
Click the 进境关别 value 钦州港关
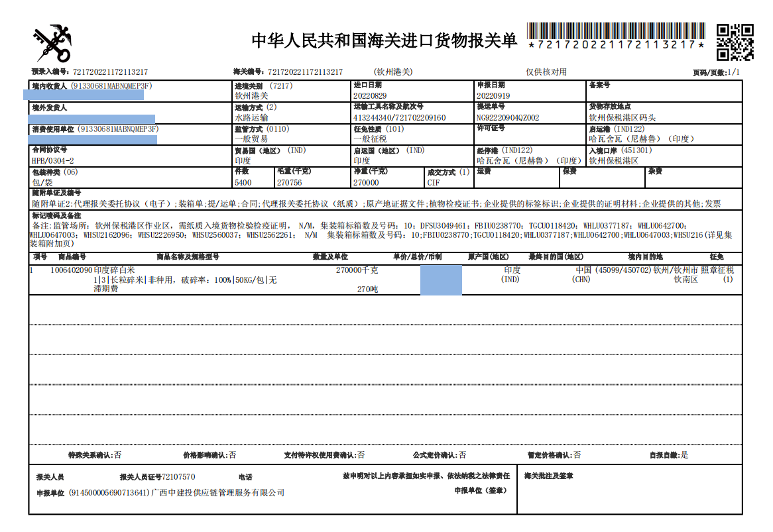pos(251,95)
